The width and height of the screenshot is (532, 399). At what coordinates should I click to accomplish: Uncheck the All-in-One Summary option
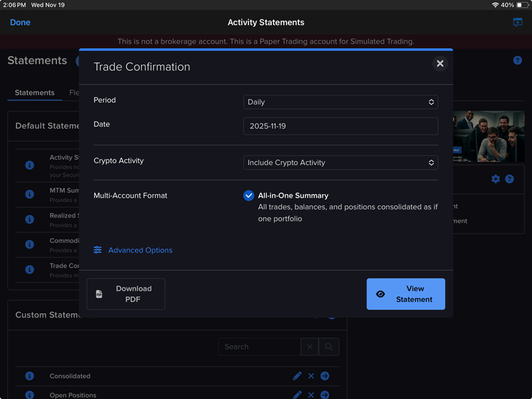coord(248,196)
